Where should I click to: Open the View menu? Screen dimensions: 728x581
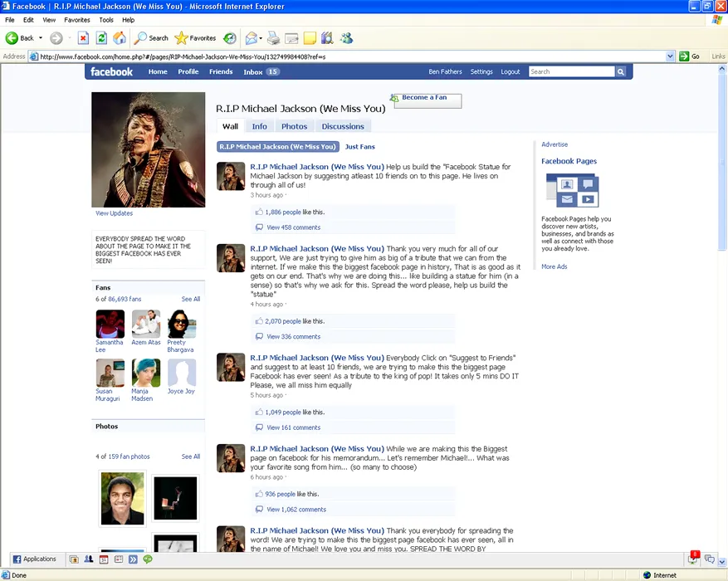[49, 20]
